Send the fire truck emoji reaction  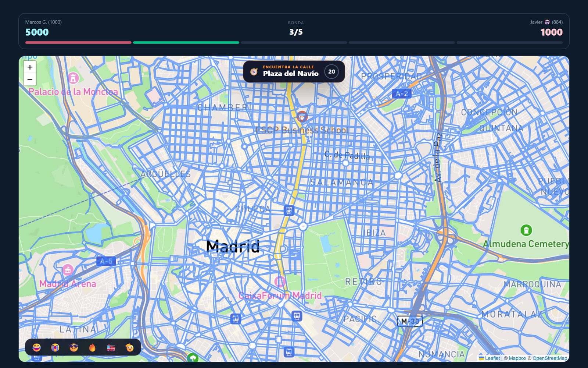click(x=111, y=347)
